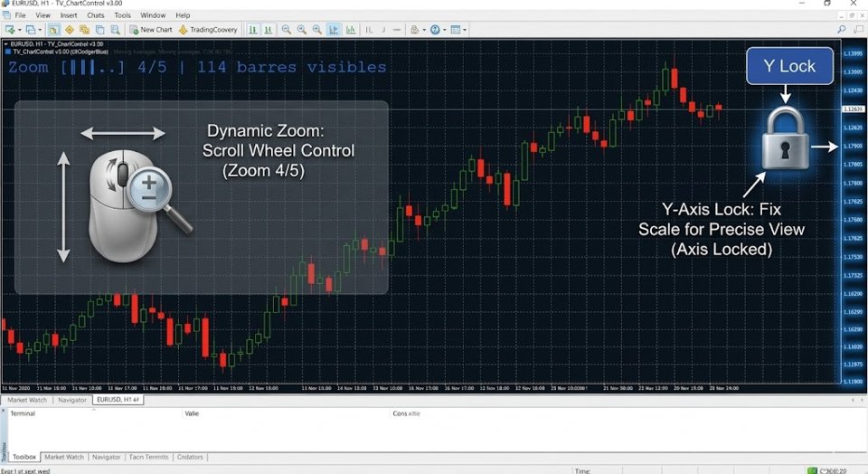Open the dropdown arrow beside new chart icon
Screen dimensions: 868x474
tap(19, 30)
